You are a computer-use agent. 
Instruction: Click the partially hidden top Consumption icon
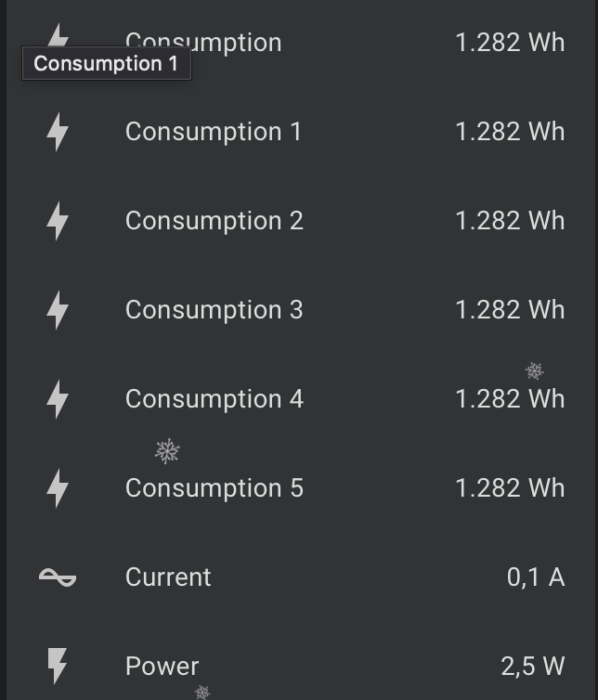58,37
